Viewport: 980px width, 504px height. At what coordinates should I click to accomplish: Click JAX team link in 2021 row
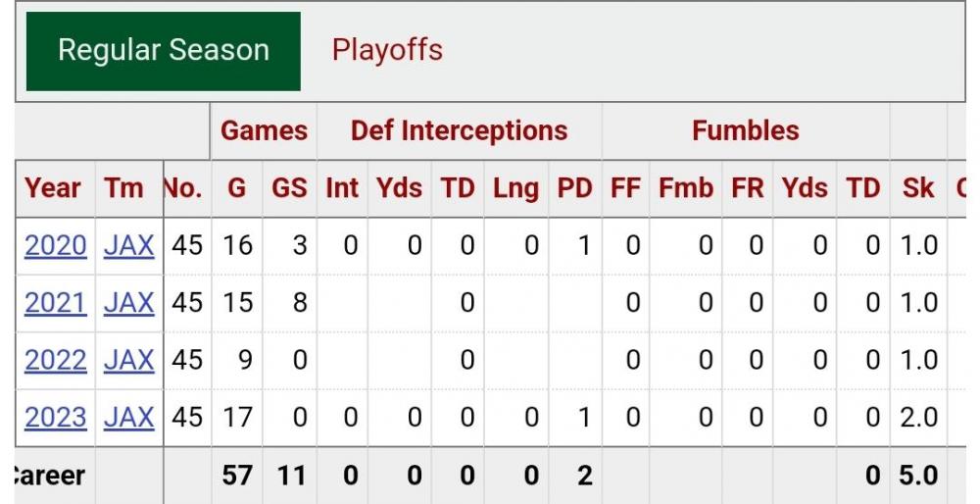(128, 303)
